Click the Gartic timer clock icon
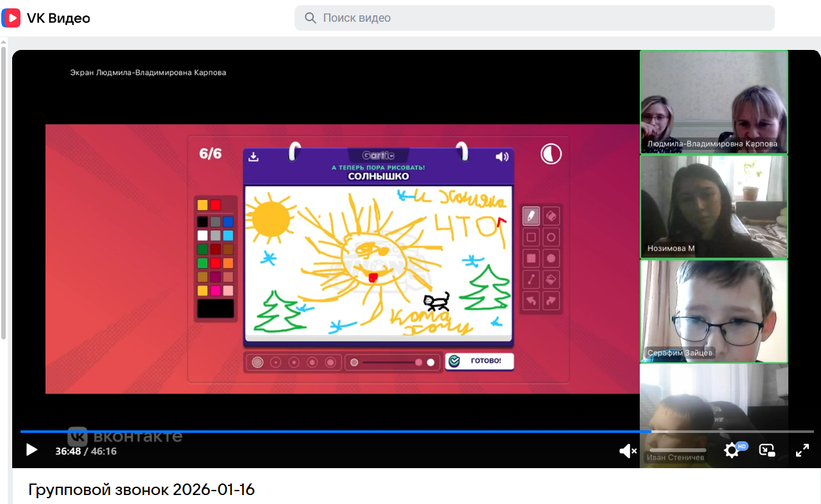821x504 pixels. (551, 154)
